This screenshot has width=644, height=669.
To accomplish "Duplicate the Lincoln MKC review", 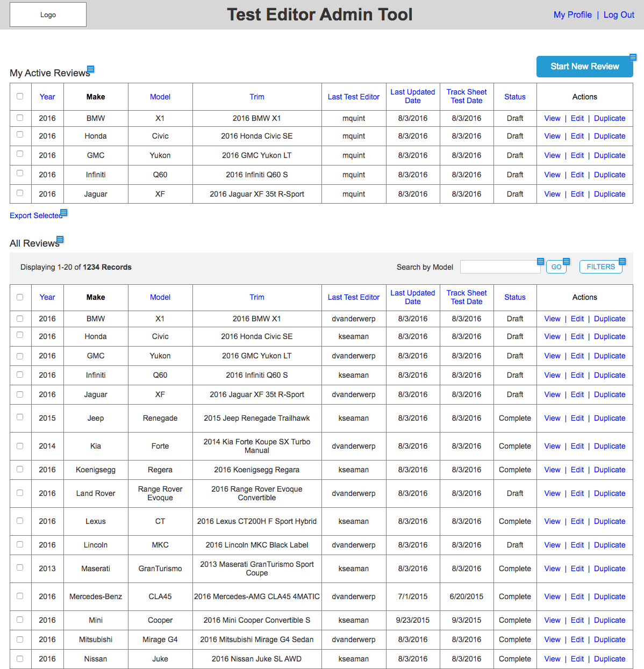I will click(610, 545).
